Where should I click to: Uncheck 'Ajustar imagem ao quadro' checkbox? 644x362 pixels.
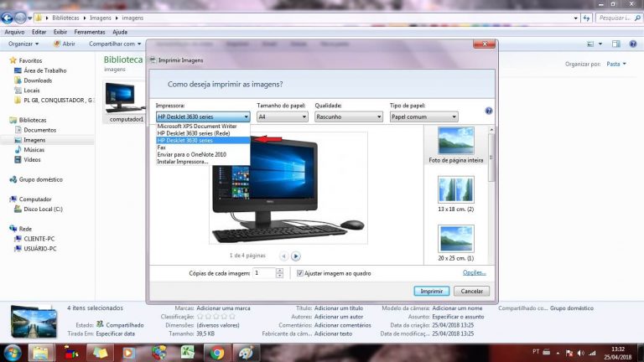click(x=301, y=273)
